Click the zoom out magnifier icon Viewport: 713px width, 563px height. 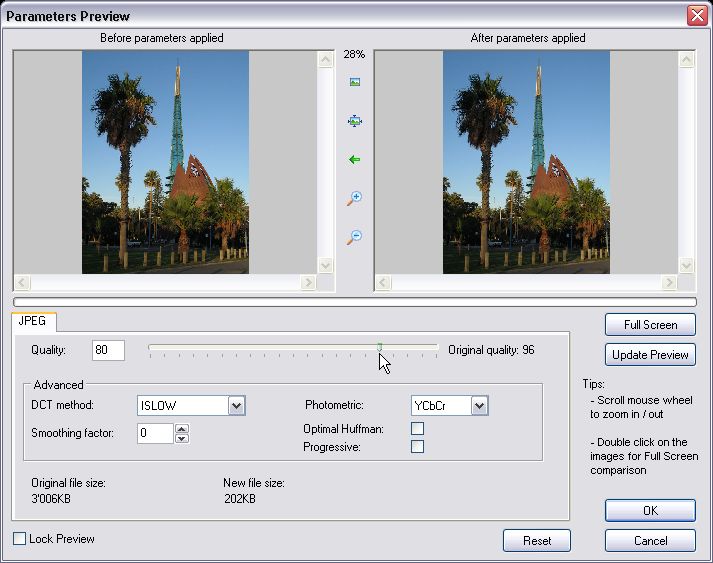354,237
